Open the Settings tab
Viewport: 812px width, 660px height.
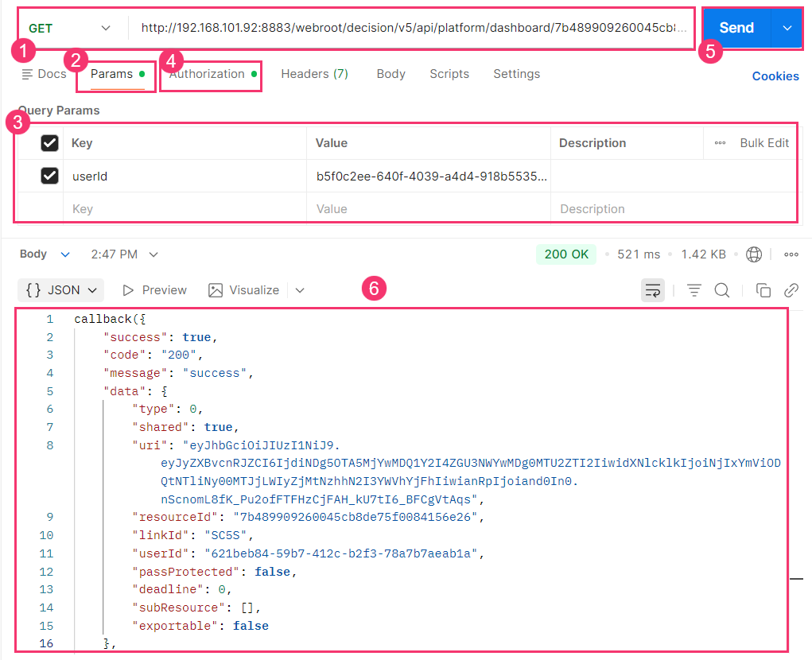(x=516, y=74)
